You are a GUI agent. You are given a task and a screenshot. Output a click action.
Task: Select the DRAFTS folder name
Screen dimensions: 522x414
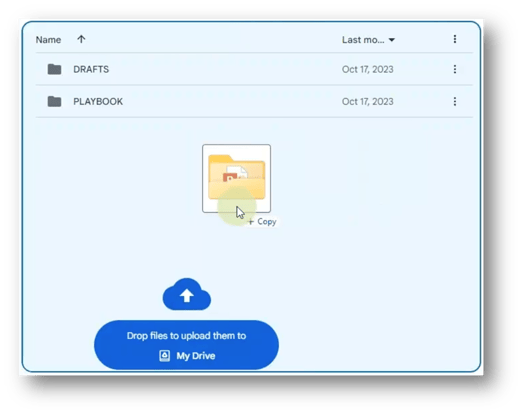[x=91, y=69]
